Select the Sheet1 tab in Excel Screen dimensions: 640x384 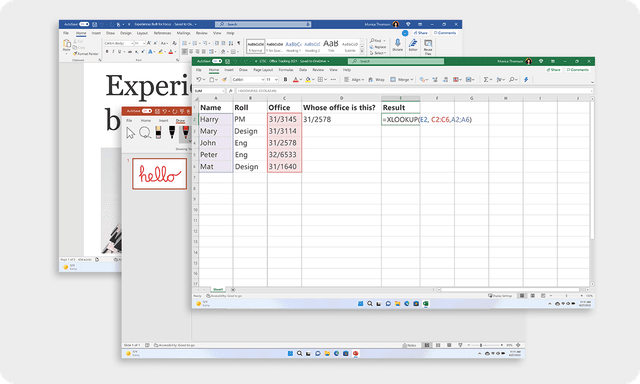(x=218, y=289)
